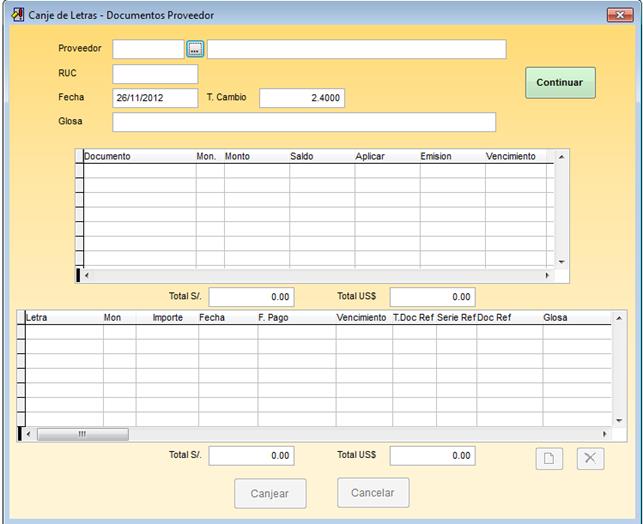Click letras grid horizontal scroll right arrow
This screenshot has height=524, width=643.
[604, 434]
